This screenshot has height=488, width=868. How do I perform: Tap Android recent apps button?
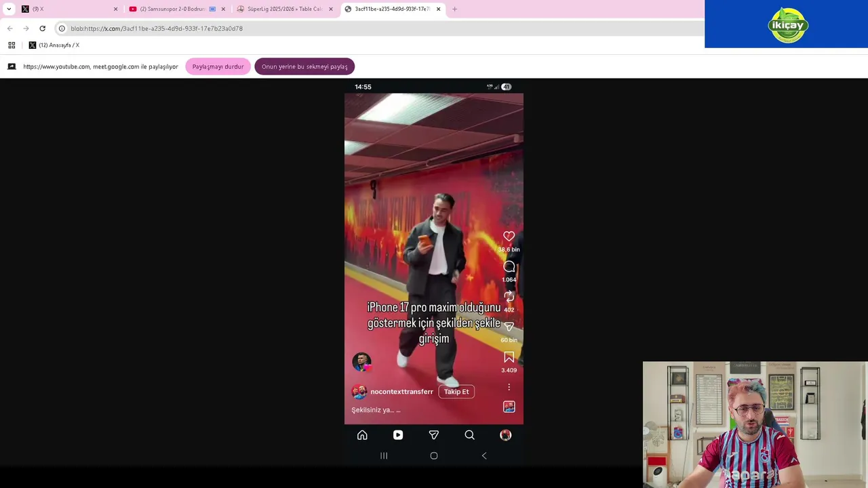pos(384,456)
